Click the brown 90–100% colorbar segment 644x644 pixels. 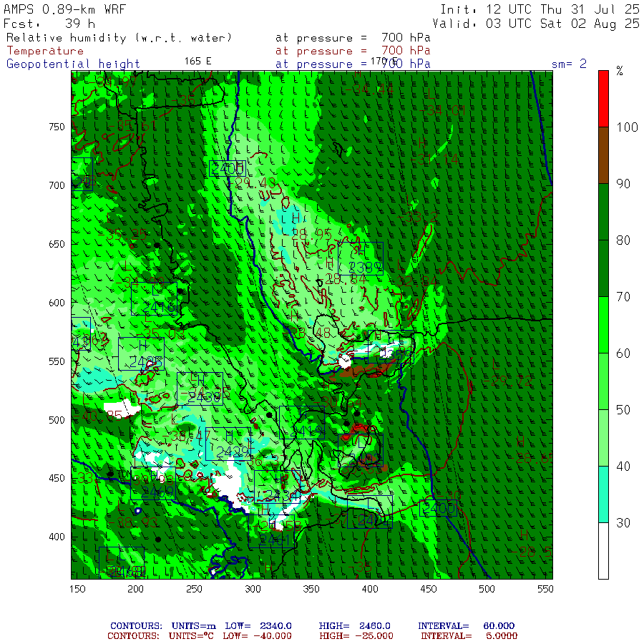coord(603,155)
